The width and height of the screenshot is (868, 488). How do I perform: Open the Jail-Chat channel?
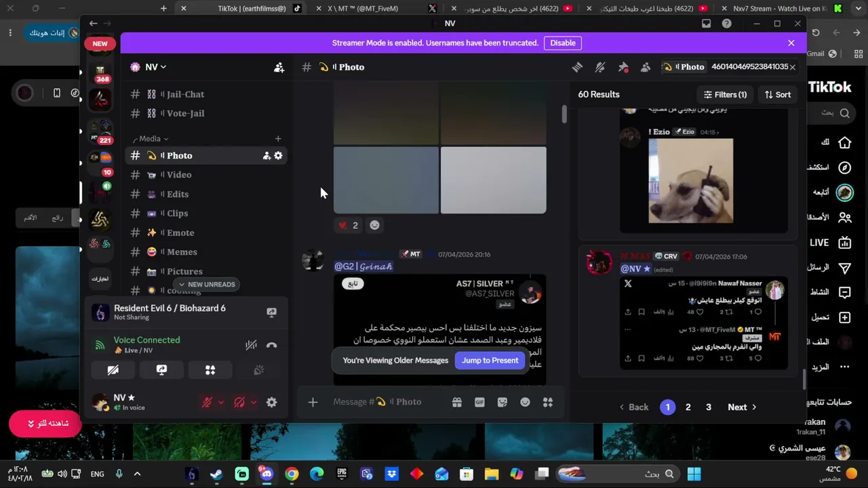coord(205,94)
